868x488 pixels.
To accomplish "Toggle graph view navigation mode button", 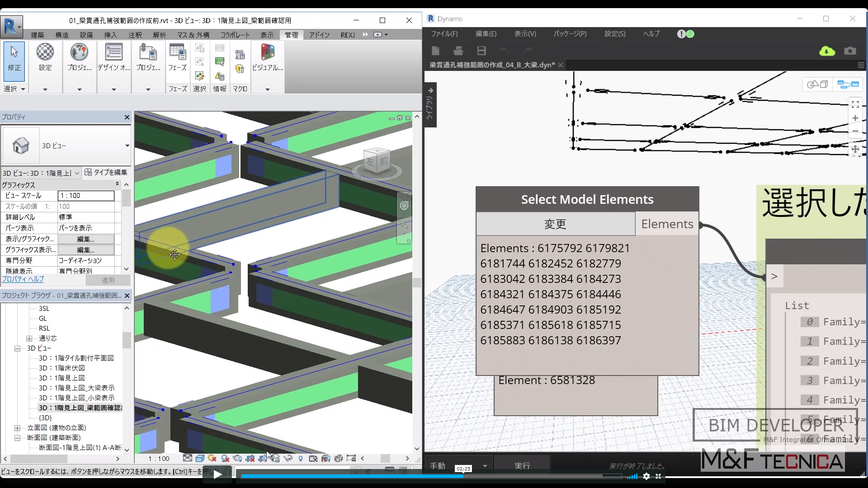I will pos(848,84).
